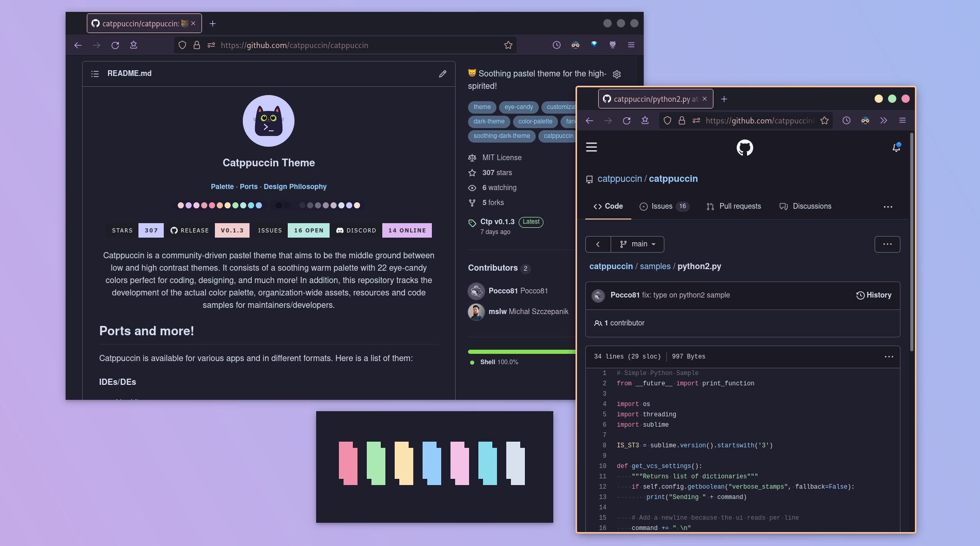
Task: Click yellow color bar in palette image
Action: pos(404,463)
